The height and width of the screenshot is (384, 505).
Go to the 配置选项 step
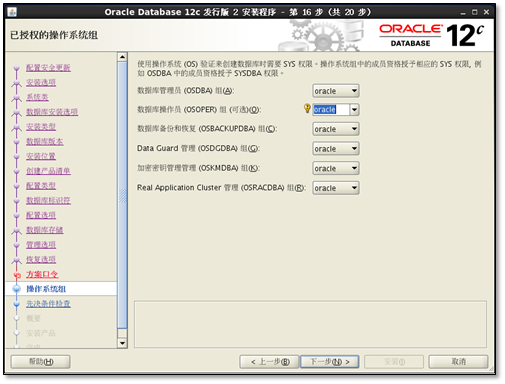pyautogui.click(x=41, y=215)
